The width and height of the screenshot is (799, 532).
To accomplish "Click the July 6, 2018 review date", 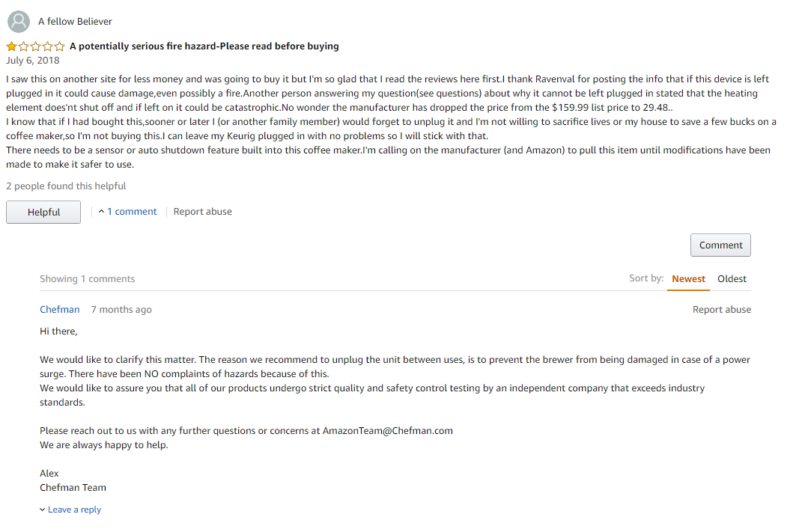I will [33, 60].
